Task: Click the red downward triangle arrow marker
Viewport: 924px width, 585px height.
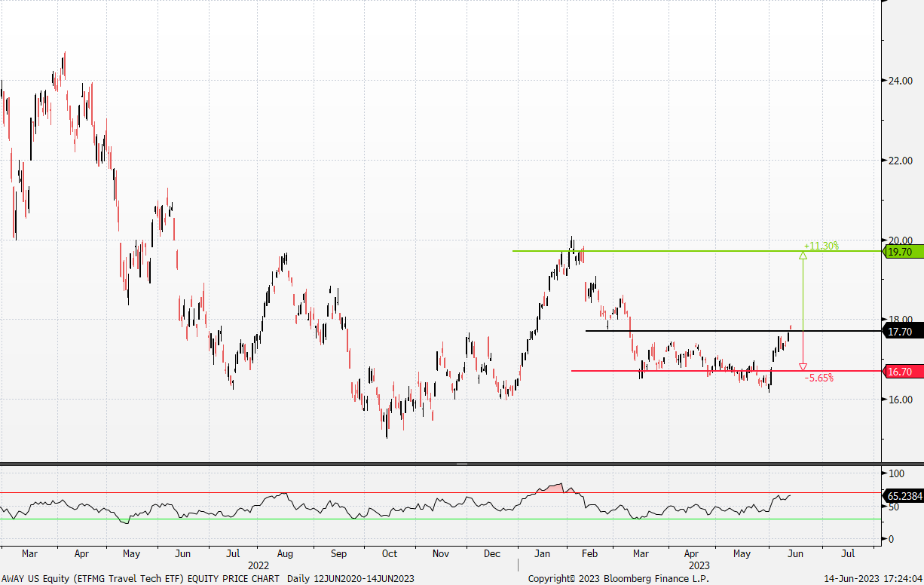Action: coord(803,367)
